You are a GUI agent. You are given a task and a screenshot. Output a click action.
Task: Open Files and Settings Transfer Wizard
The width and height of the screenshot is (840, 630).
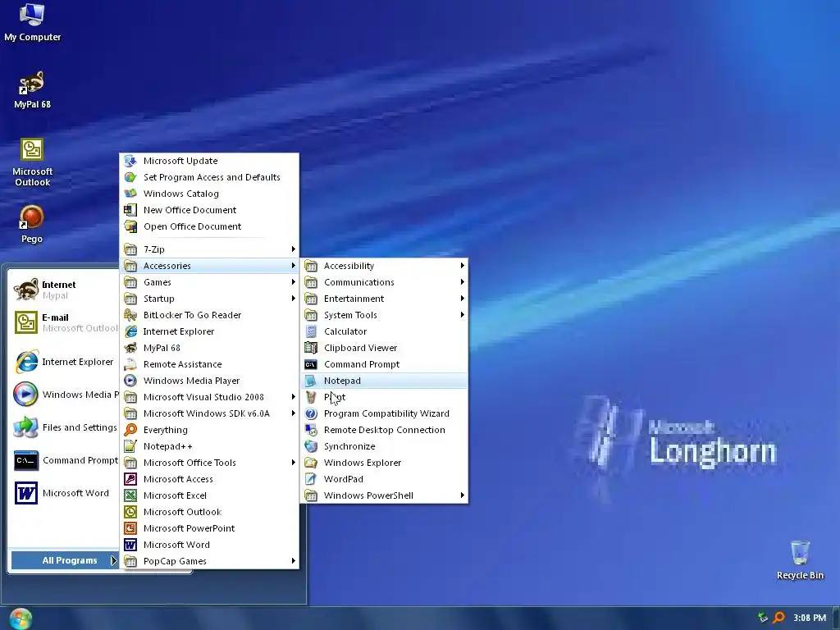tap(64, 427)
